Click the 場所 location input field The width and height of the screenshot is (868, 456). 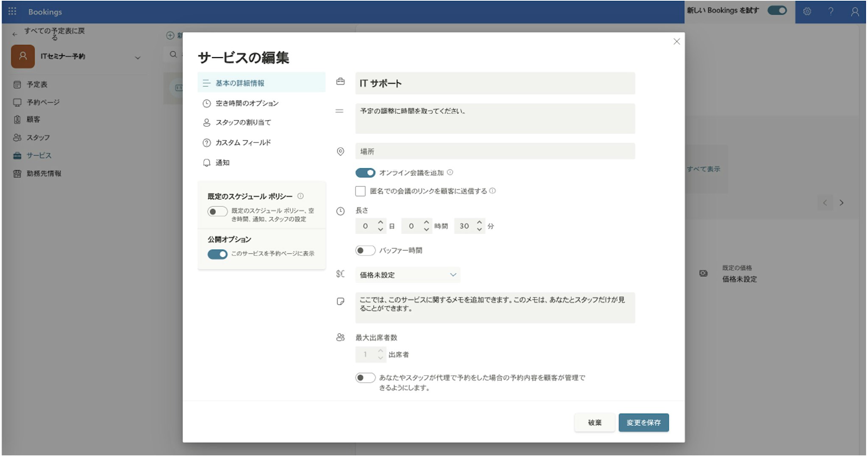click(495, 151)
